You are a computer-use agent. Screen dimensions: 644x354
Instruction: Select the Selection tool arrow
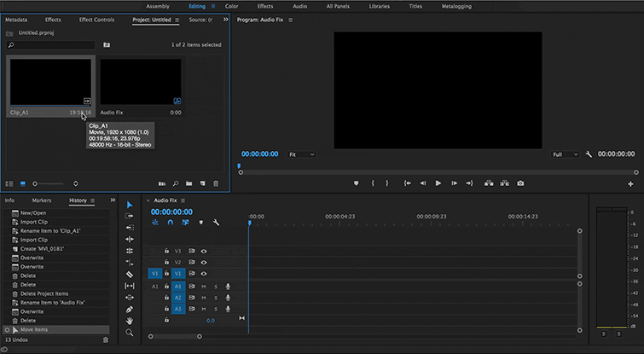[x=130, y=205]
